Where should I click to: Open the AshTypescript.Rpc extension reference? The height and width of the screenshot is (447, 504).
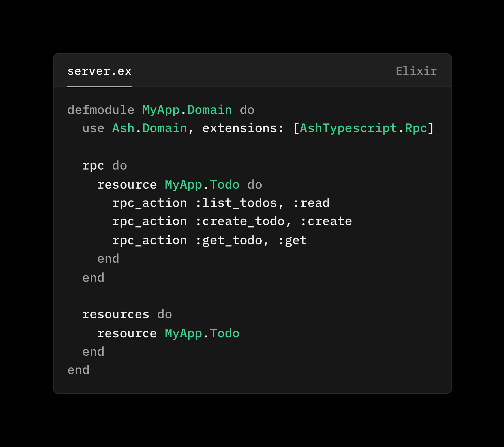[363, 128]
